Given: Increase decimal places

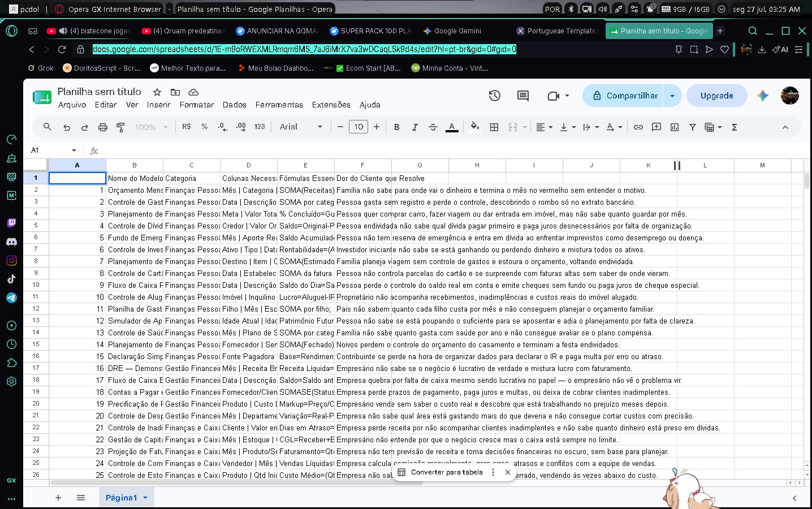Looking at the screenshot, I should pos(241,127).
